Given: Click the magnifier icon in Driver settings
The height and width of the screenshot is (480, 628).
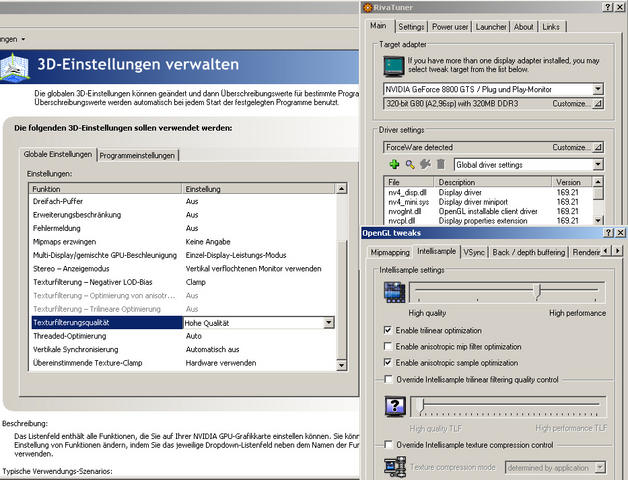Looking at the screenshot, I should [410, 164].
